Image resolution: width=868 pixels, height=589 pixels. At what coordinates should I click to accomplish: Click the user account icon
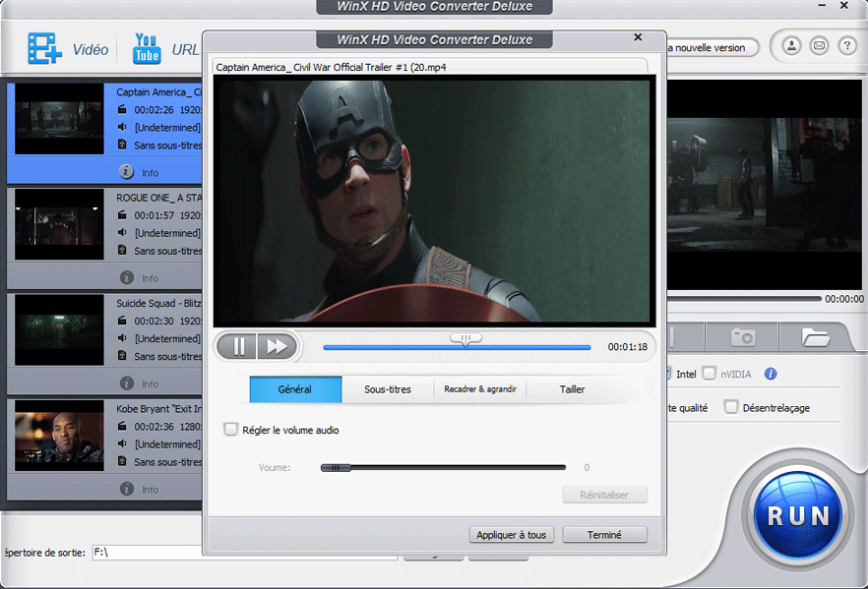click(791, 46)
